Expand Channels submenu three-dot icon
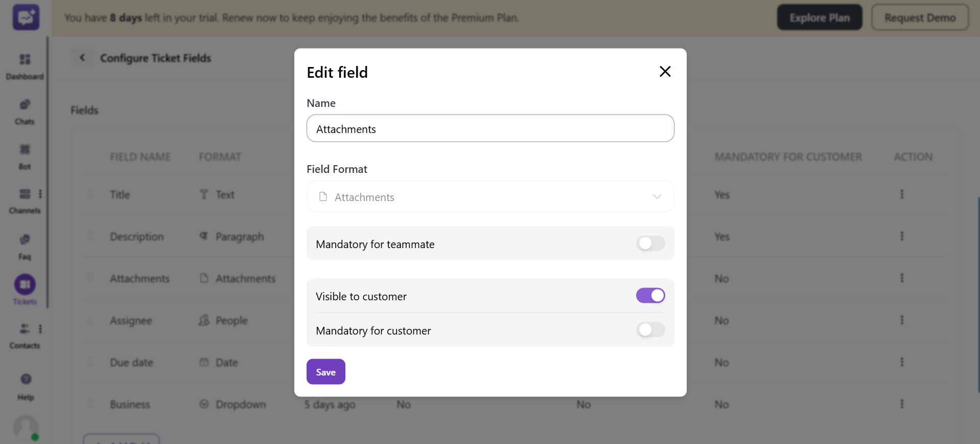Screen dimensions: 980x444 (x=40, y=194)
